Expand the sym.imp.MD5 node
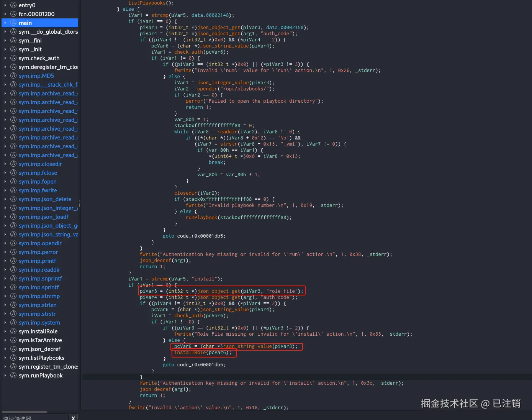Image resolution: width=532 pixels, height=420 pixels. click(5, 76)
